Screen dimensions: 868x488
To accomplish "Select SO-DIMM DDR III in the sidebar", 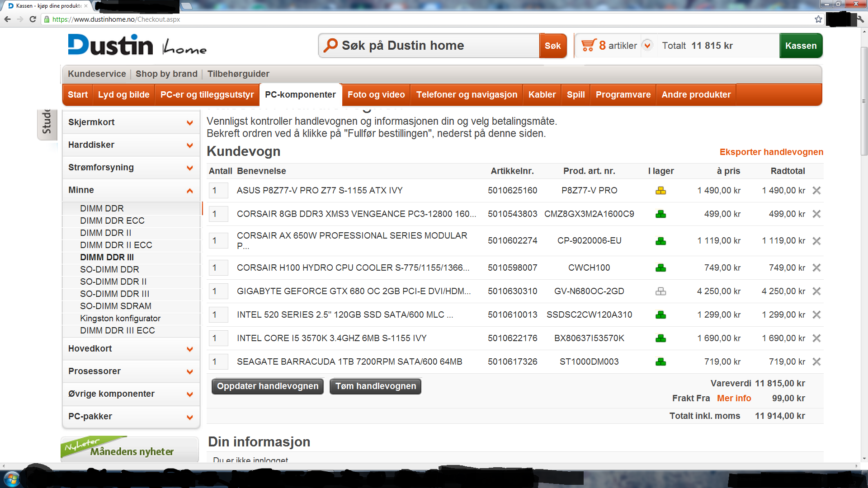I will point(114,294).
